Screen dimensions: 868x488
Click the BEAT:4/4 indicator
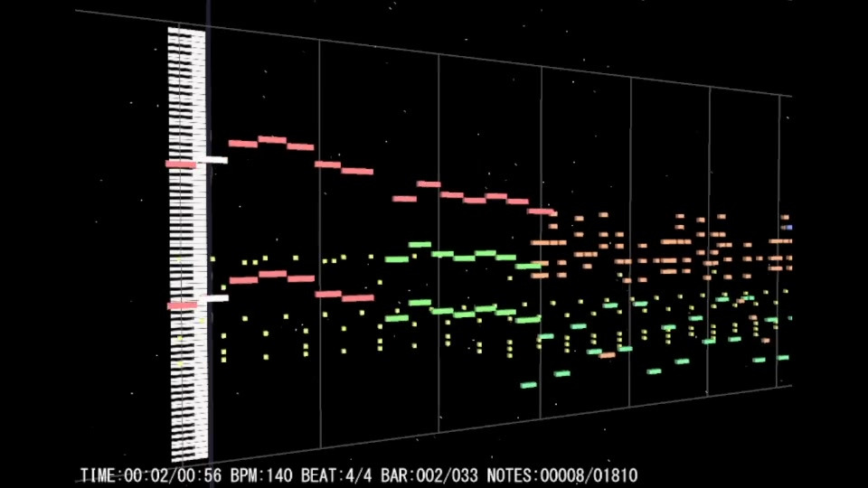(x=337, y=475)
